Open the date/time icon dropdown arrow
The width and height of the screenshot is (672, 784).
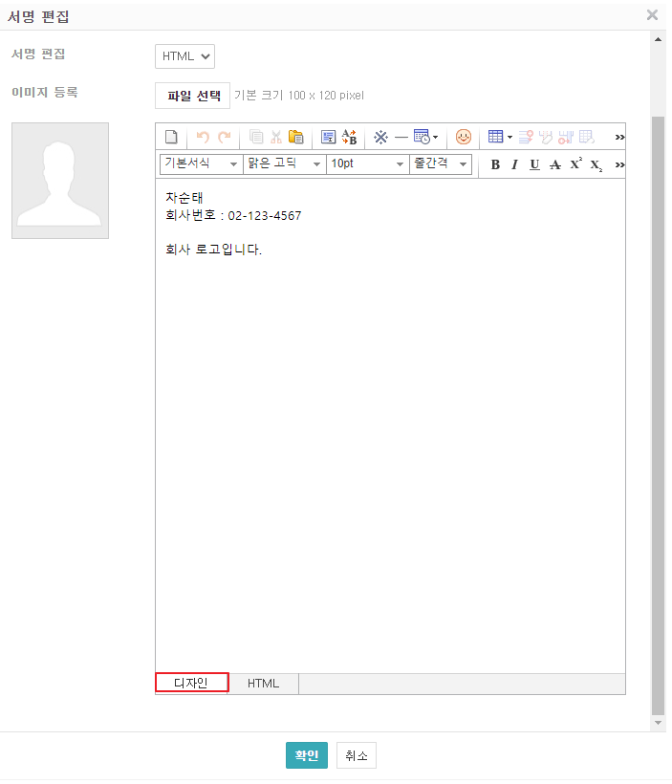click(x=436, y=137)
